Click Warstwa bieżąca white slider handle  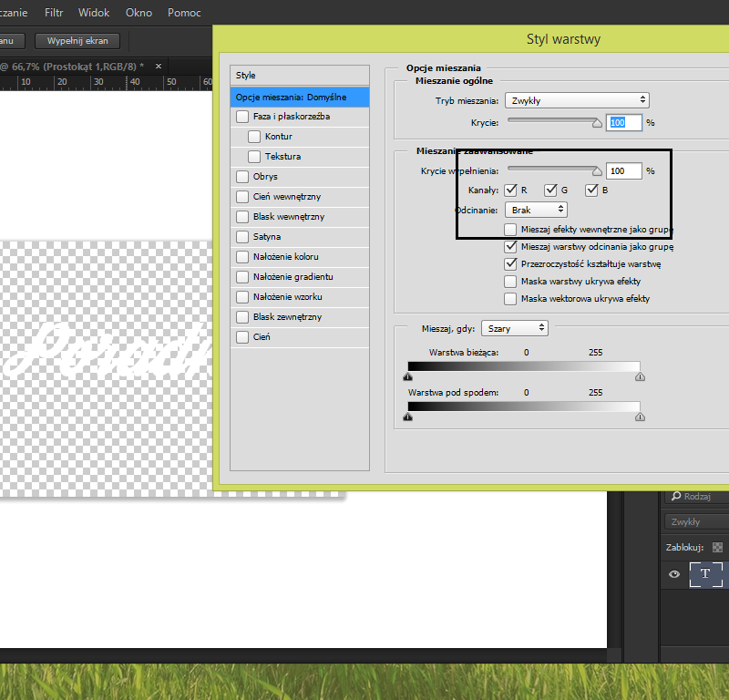tap(640, 376)
